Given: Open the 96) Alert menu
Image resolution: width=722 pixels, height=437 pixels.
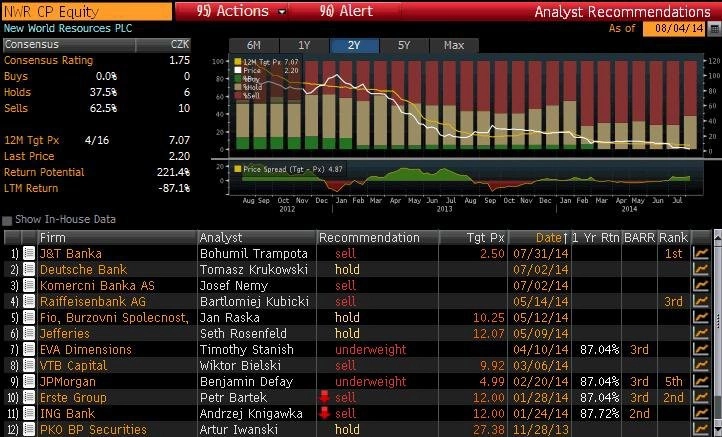Looking at the screenshot, I should pyautogui.click(x=346, y=11).
